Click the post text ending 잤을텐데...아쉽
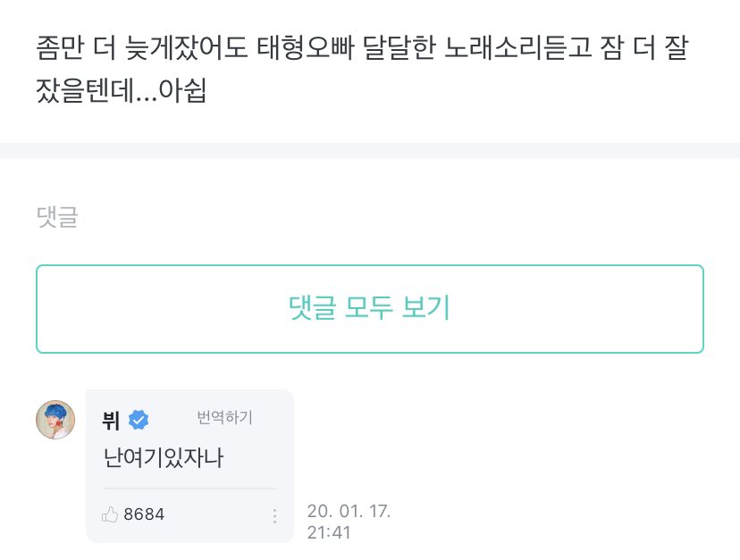 [x=122, y=90]
